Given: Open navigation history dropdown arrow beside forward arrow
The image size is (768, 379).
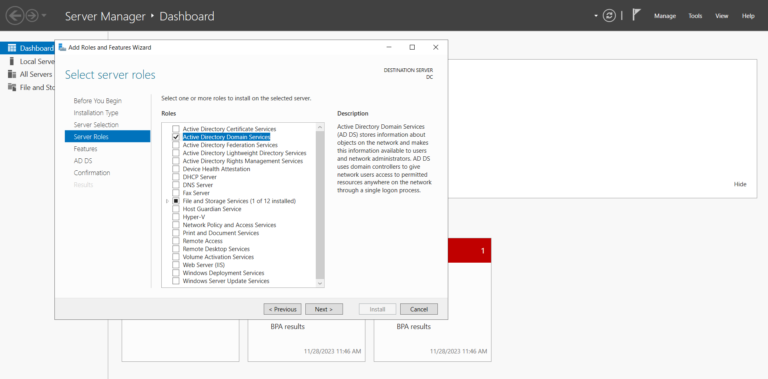Looking at the screenshot, I should point(44,16).
